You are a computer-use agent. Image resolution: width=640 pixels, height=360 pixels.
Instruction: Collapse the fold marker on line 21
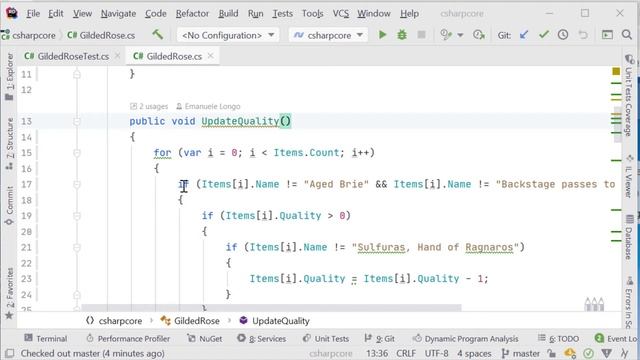(77, 247)
